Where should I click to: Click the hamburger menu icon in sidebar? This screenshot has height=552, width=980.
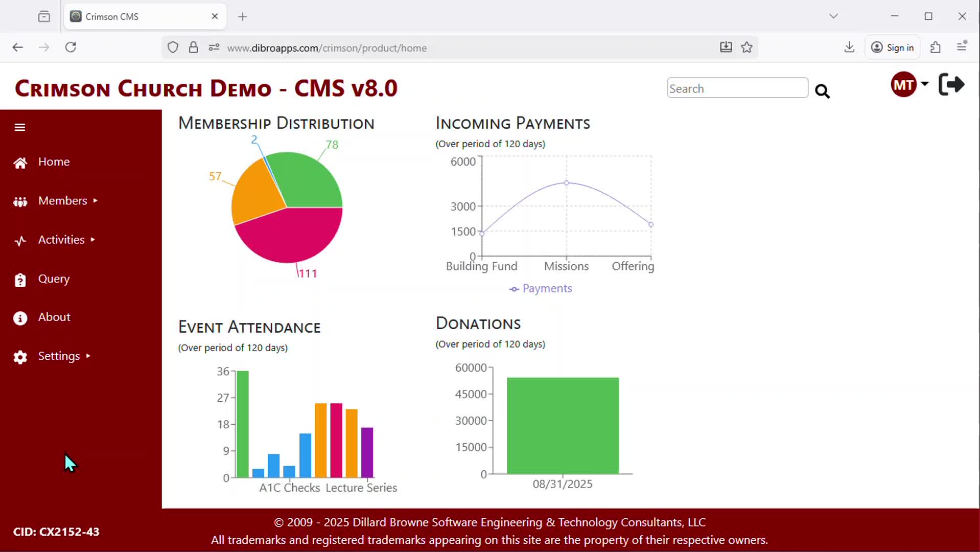pos(20,127)
